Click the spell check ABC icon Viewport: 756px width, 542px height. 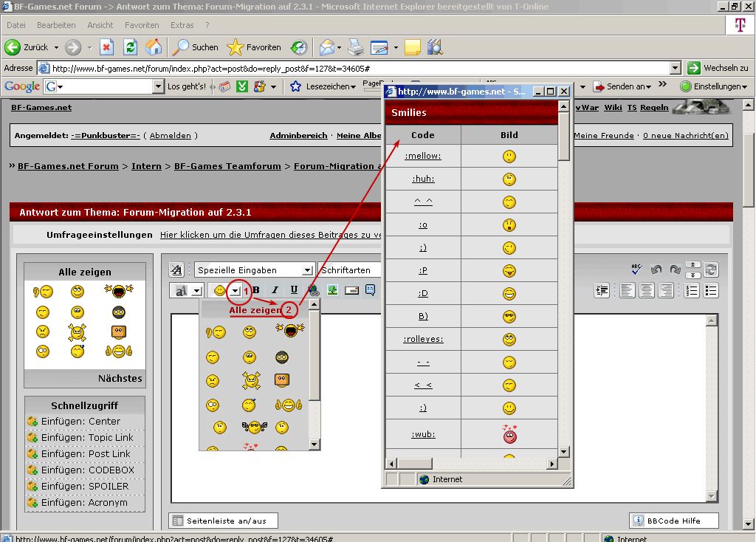tap(636, 270)
